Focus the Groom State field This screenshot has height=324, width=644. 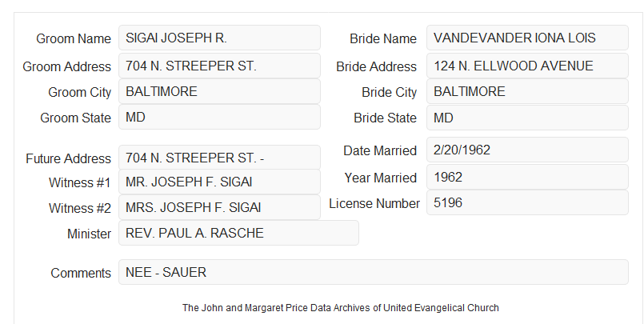click(219, 117)
